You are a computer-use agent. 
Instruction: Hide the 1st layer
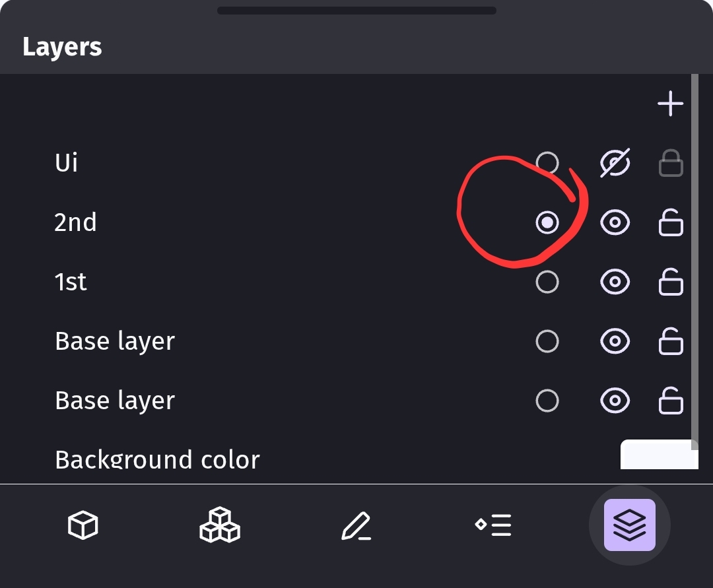click(x=615, y=282)
